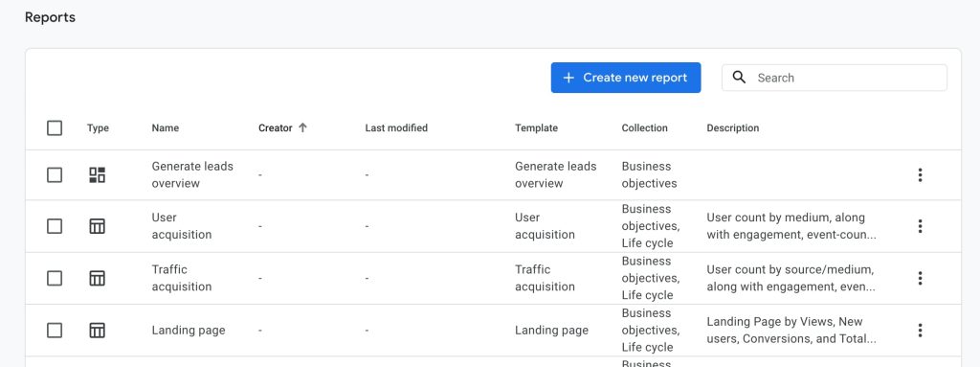Click the Business objectives collection for Generate leads
Viewport: 980px width, 367px height.
click(650, 174)
